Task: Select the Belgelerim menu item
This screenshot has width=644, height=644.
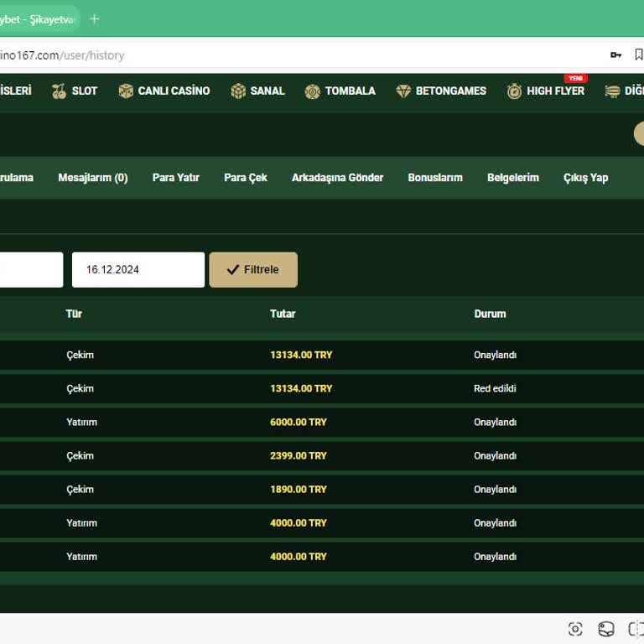Action: (512, 178)
